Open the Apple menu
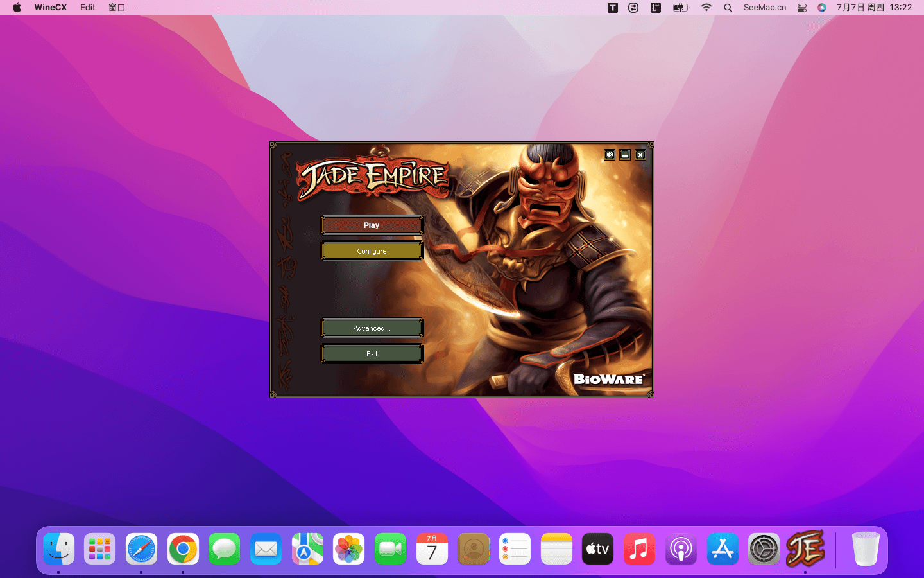 coord(17,8)
